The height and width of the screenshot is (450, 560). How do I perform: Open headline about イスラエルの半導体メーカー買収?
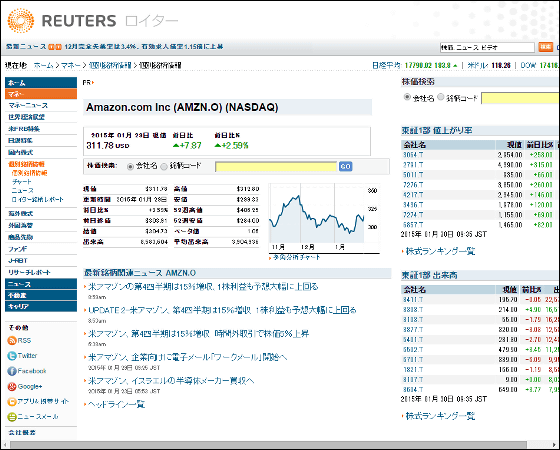[x=171, y=381]
